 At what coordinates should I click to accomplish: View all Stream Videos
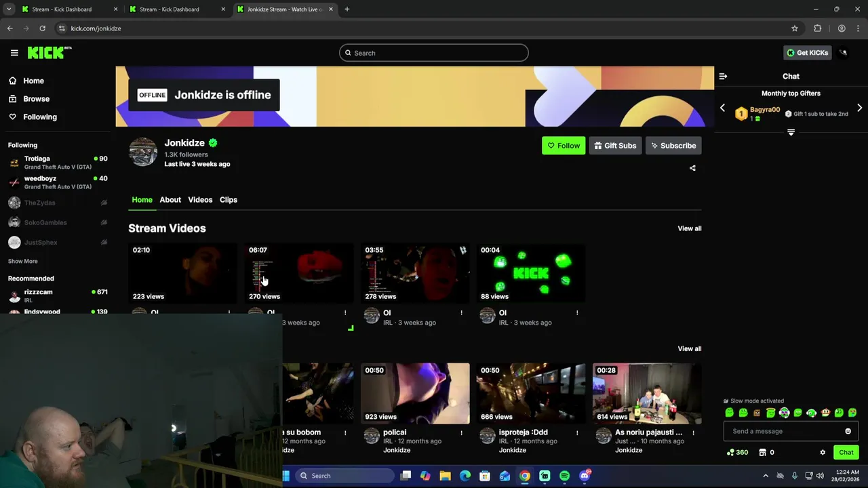tap(690, 228)
